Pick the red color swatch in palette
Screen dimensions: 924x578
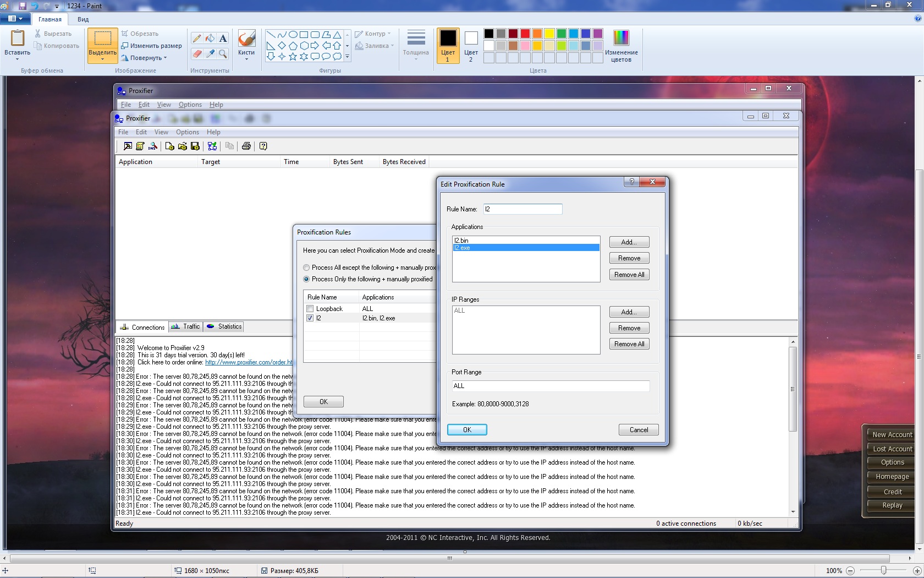(525, 34)
